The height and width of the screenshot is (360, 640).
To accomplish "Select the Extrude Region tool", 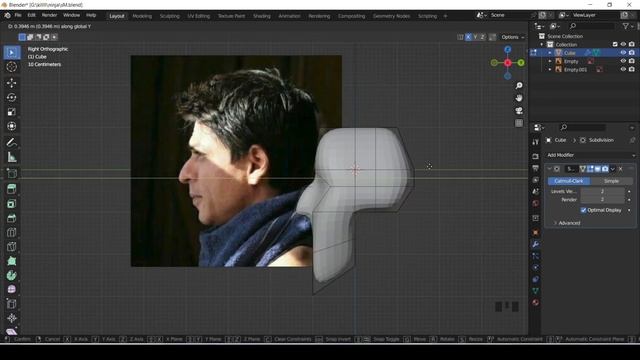I will pyautogui.click(x=11, y=189).
